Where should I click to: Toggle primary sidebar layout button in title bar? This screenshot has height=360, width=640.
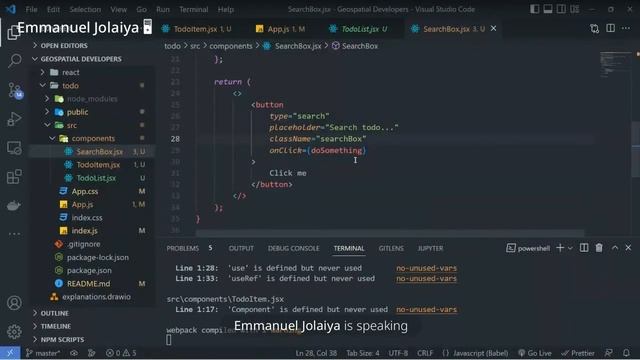tap(534, 9)
